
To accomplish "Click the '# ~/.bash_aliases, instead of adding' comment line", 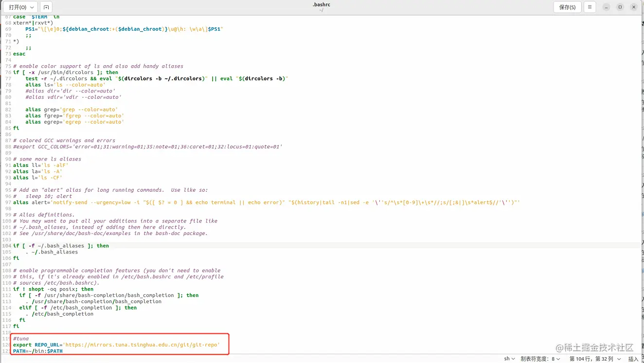I will (x=99, y=227).
